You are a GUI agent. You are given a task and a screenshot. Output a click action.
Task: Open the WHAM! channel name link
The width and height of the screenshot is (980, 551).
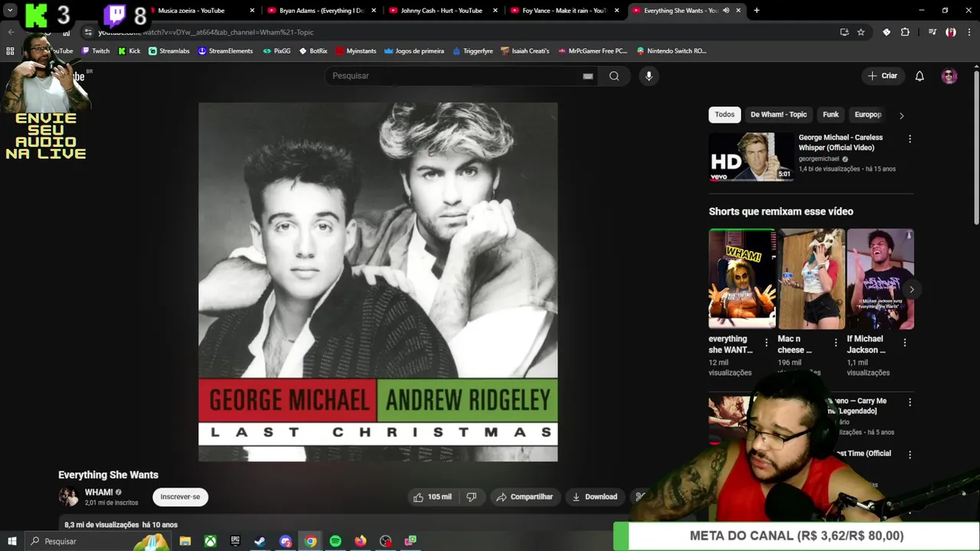(99, 492)
